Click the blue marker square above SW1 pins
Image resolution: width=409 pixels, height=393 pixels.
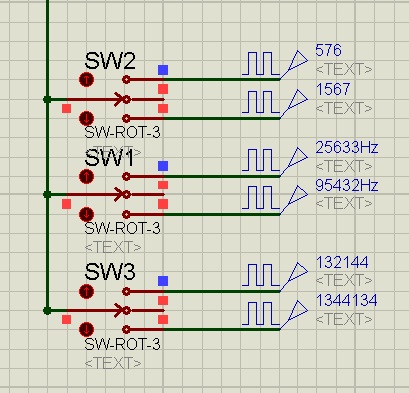pos(163,166)
